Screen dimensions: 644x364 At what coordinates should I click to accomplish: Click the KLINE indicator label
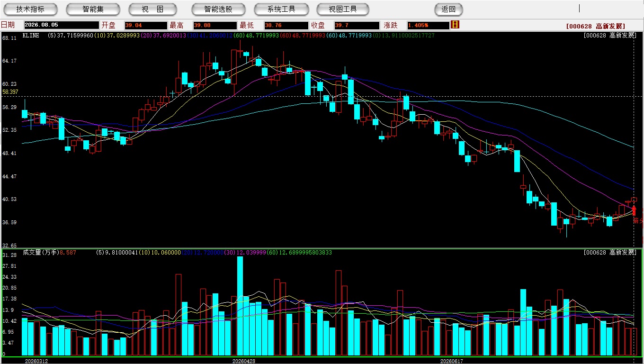[x=31, y=36]
